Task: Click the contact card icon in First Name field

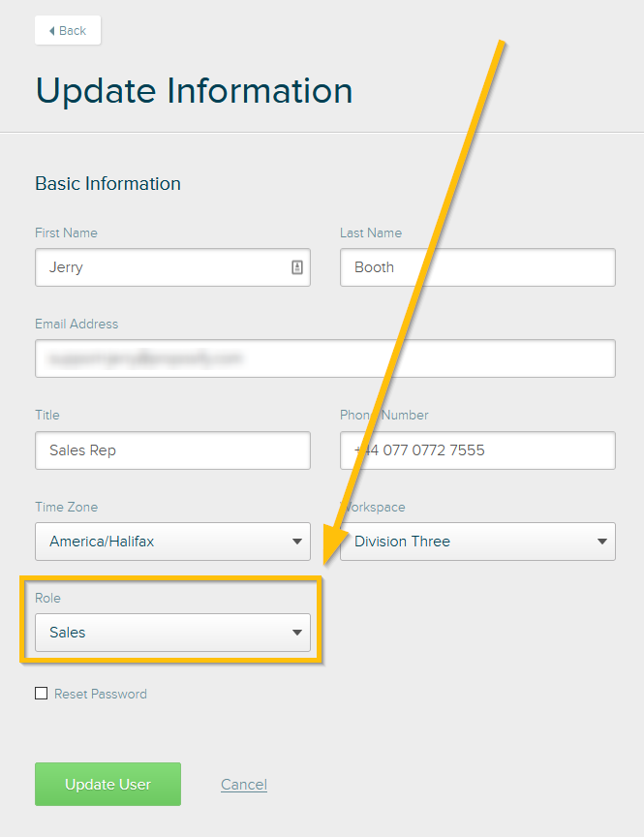Action: (x=297, y=267)
